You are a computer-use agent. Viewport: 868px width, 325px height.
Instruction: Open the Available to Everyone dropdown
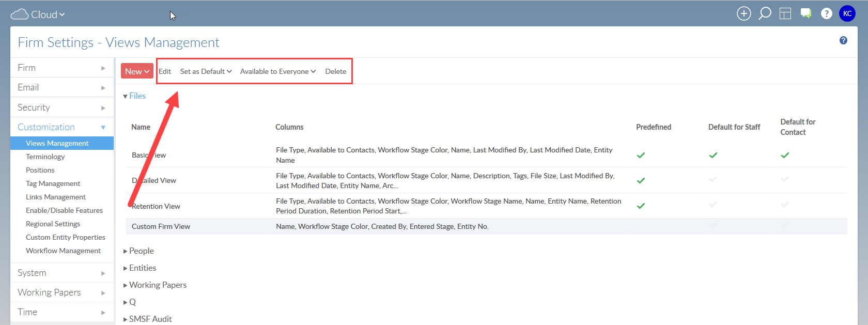pyautogui.click(x=278, y=71)
